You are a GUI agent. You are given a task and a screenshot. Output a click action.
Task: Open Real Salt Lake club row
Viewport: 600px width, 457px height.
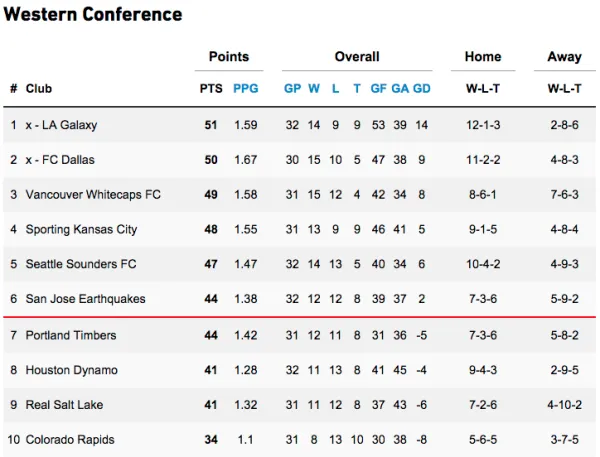[x=64, y=405]
